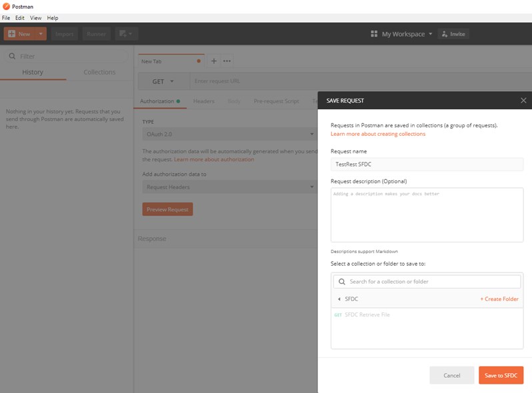The image size is (532, 393).
Task: Focus Search for a collection or folder
Action: pyautogui.click(x=427, y=282)
